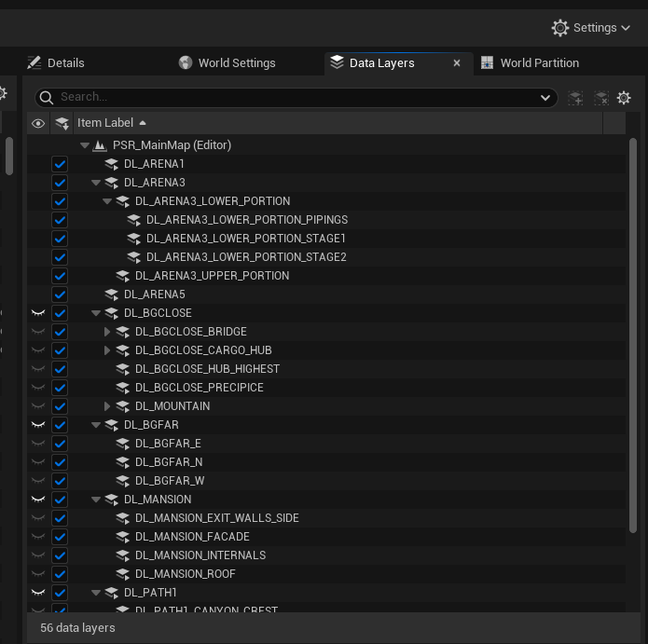Viewport: 648px width, 644px height.
Task: Click the create new data layer icon
Action: [575, 98]
